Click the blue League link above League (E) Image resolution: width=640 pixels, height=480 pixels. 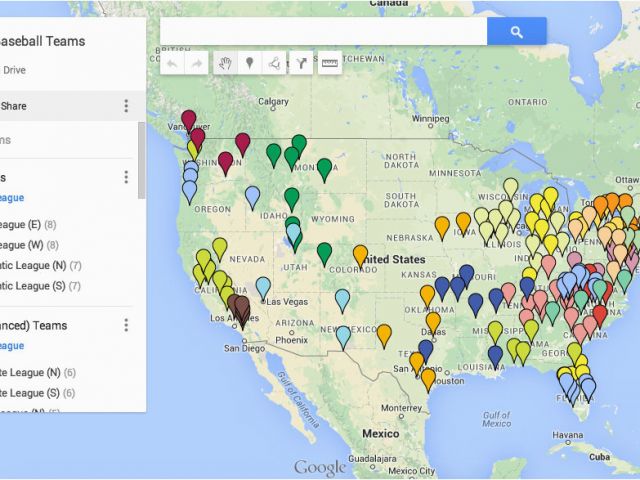tap(12, 198)
